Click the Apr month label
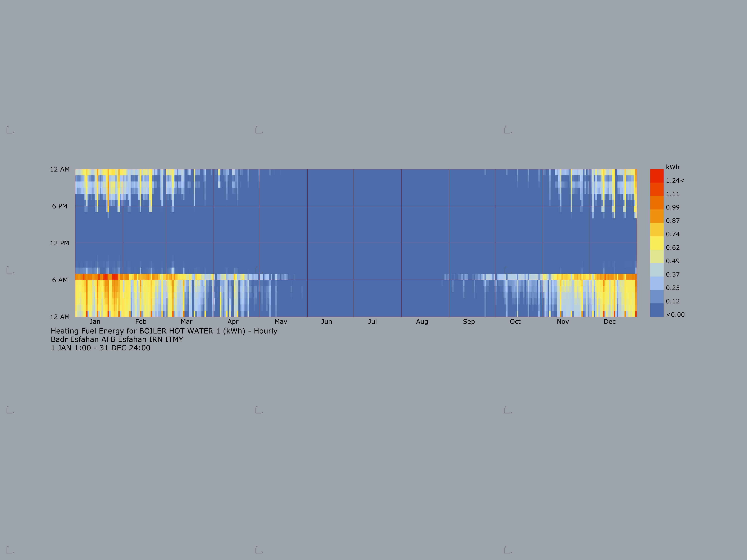747x560 pixels. tap(233, 322)
